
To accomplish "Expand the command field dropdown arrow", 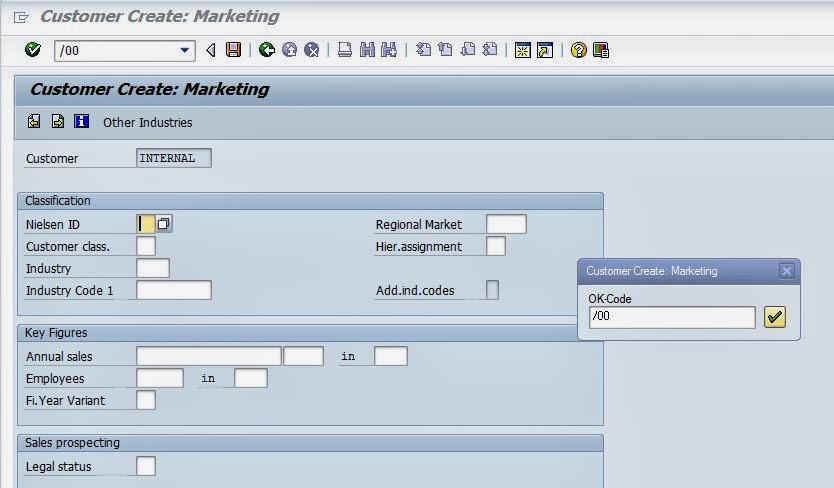I will point(185,50).
